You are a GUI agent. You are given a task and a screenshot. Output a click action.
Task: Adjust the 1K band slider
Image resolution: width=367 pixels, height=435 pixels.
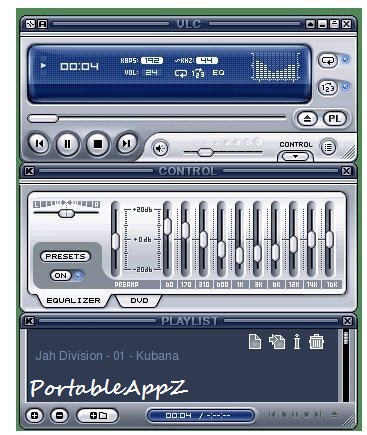click(240, 255)
